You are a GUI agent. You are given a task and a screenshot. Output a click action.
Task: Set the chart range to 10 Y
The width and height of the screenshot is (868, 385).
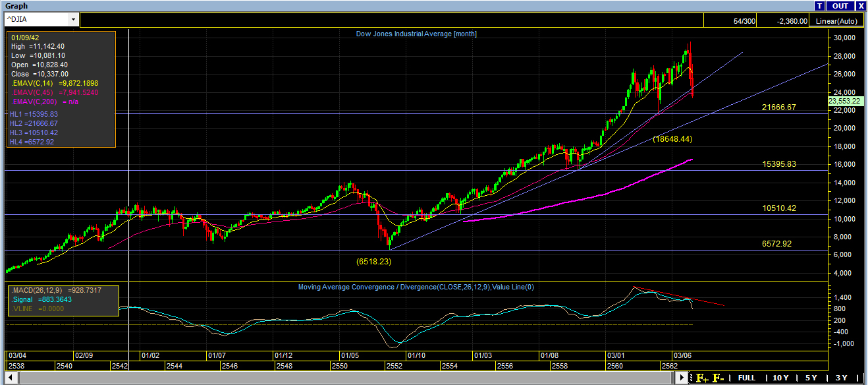[781, 378]
